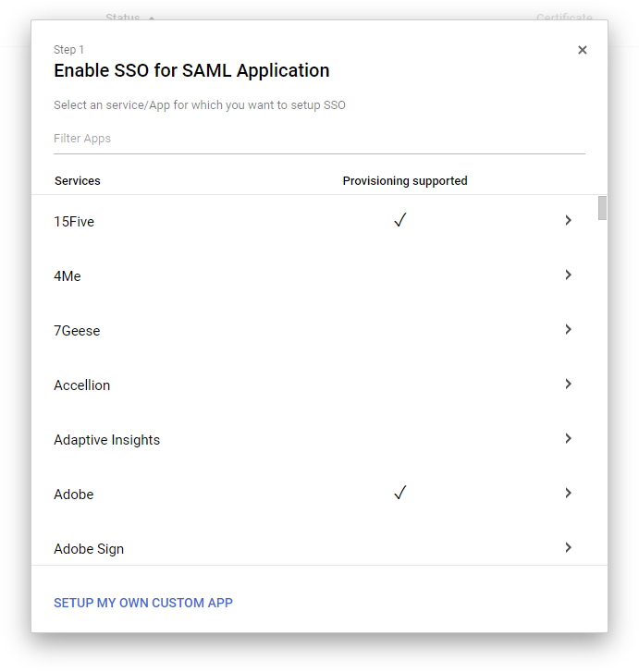Click the chevron next to 7Geese
639x672 pixels.
[x=568, y=330]
